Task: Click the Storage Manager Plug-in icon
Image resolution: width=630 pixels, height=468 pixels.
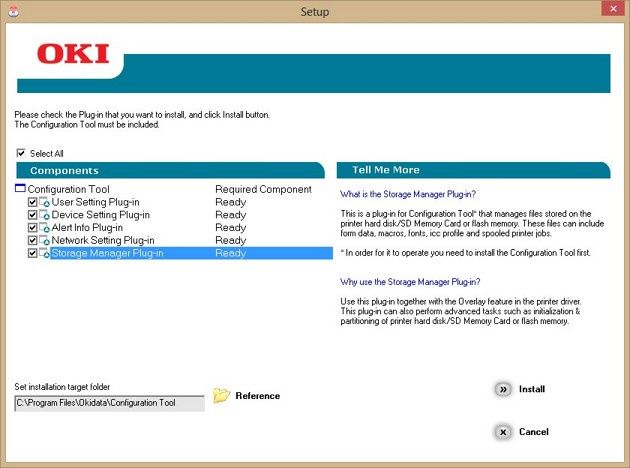Action: [44, 253]
